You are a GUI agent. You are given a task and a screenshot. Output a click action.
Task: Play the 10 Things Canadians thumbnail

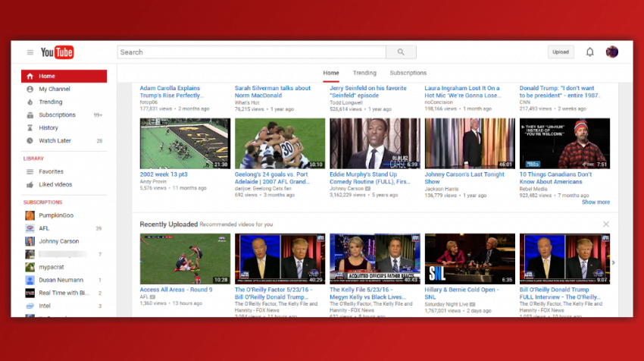[564, 143]
